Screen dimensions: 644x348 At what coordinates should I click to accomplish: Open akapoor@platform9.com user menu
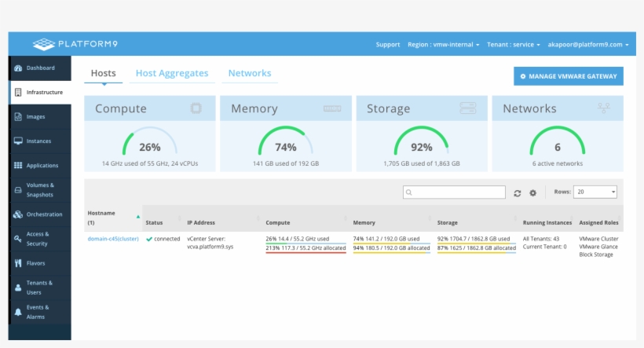[588, 45]
